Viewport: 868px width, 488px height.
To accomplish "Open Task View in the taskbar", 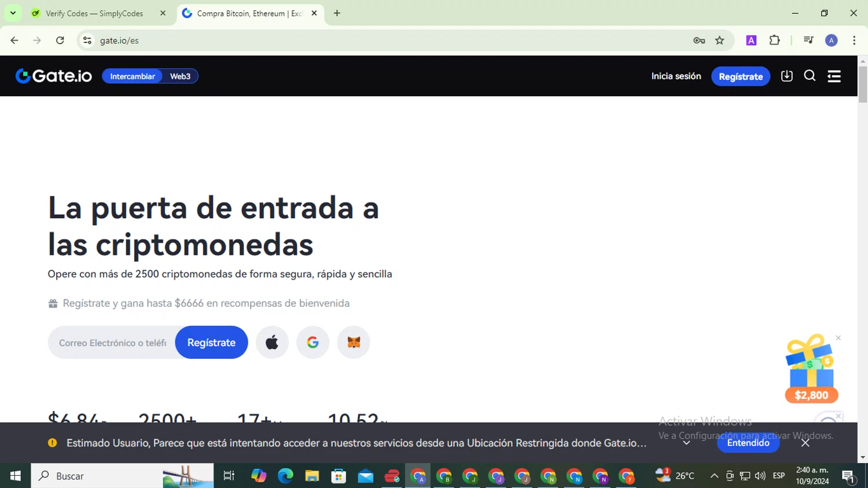I will (229, 476).
